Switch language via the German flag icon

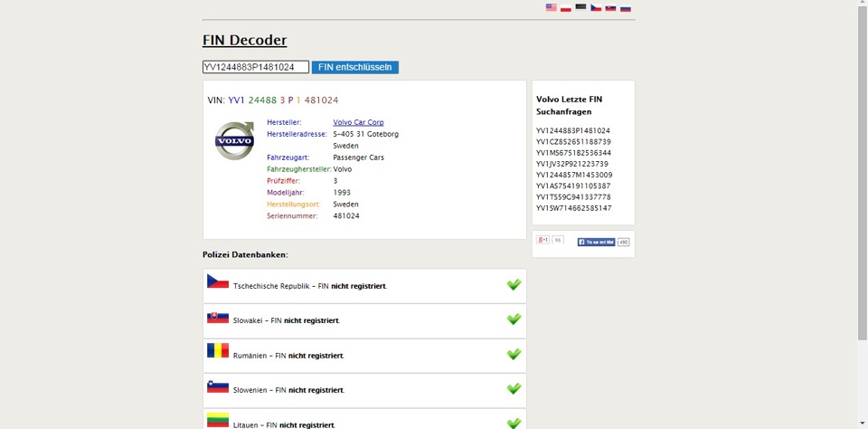(580, 7)
